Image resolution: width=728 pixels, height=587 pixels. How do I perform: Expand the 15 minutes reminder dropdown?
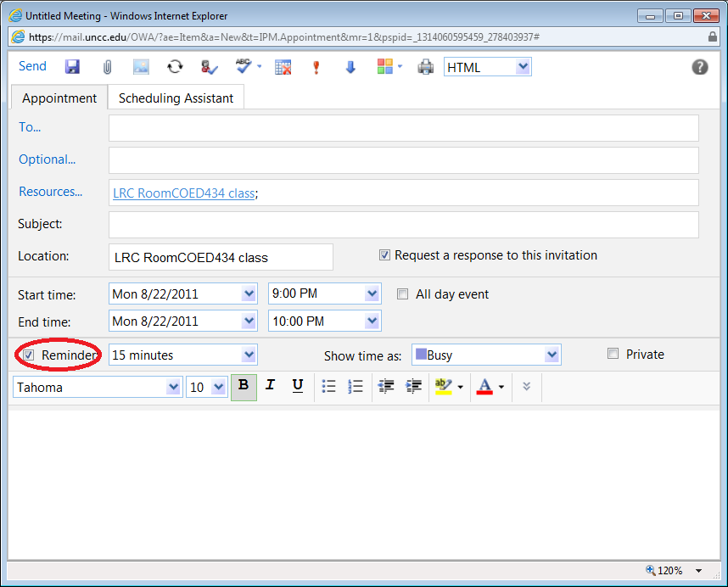[x=249, y=355]
